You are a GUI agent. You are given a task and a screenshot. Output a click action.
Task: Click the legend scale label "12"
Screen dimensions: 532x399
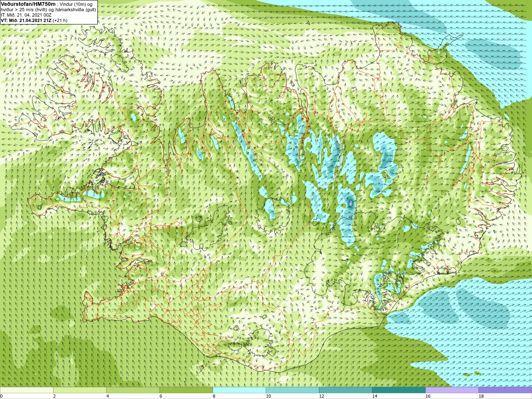(321, 396)
